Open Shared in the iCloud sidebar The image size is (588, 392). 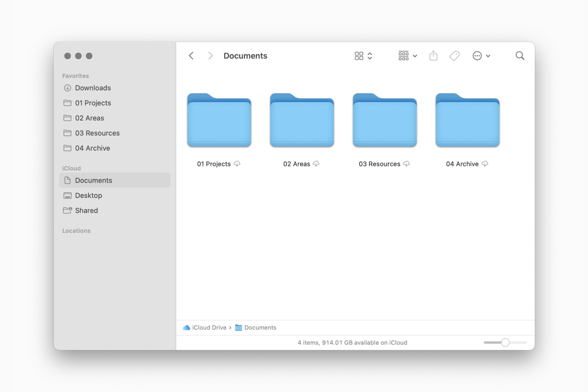[115, 210]
